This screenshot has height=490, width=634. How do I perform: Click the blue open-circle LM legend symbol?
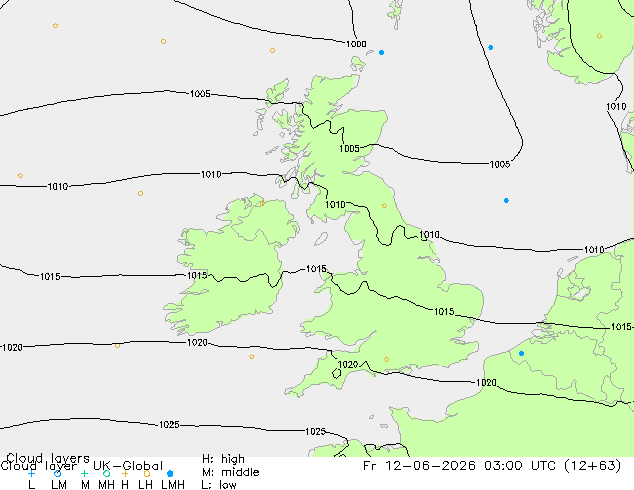[57, 473]
